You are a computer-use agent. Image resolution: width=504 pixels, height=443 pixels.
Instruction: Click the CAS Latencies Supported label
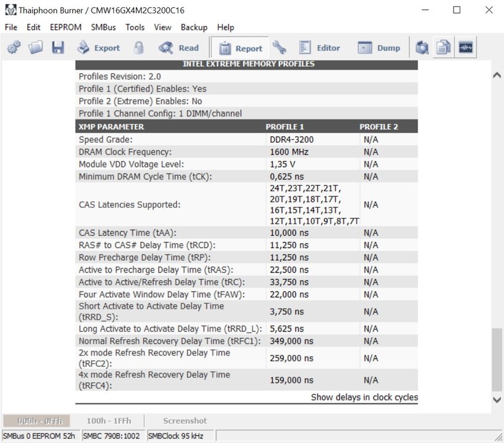[129, 204]
